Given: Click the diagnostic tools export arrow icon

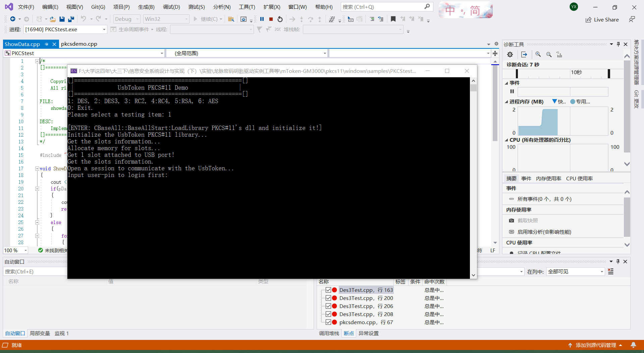Looking at the screenshot, I should click(524, 54).
